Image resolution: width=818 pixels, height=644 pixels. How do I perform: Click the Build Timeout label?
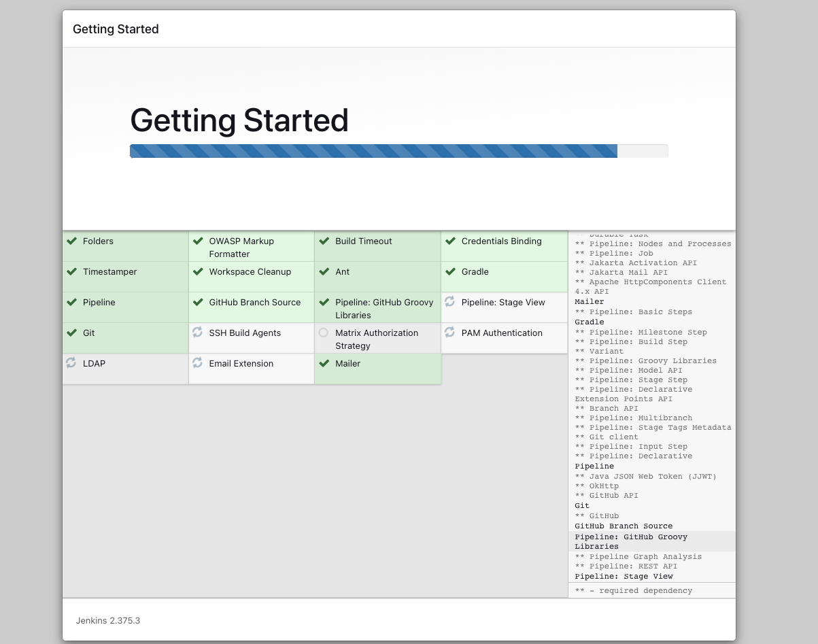(x=364, y=241)
